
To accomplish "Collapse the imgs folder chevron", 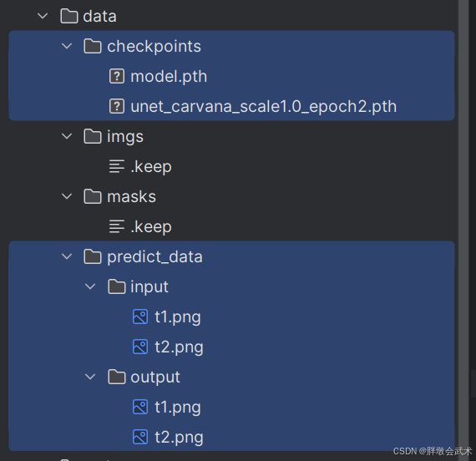I will 67,136.
